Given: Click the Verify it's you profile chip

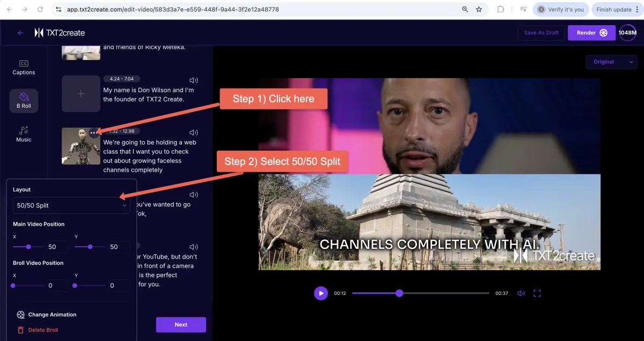Looking at the screenshot, I should 561,10.
